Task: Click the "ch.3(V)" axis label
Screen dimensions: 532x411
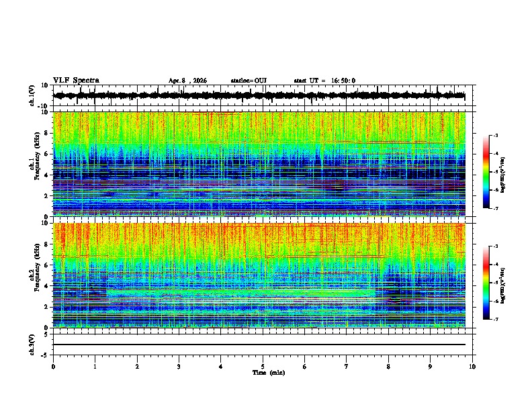Action: coord(32,345)
